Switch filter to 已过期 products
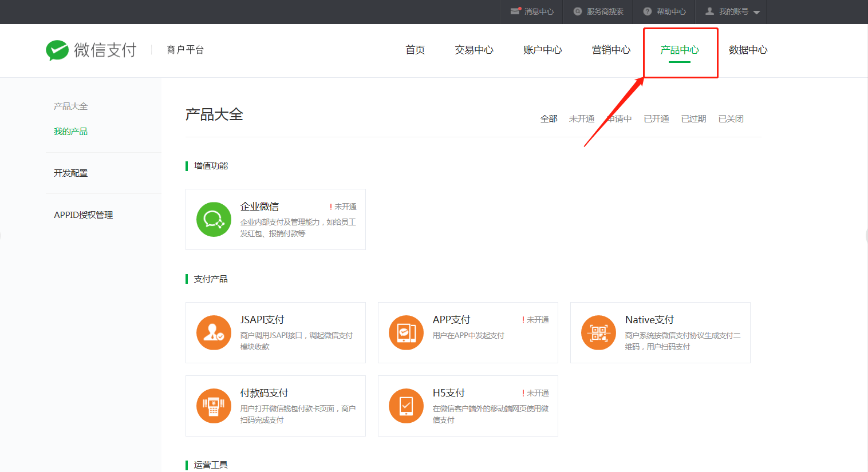868x472 pixels. tap(693, 118)
